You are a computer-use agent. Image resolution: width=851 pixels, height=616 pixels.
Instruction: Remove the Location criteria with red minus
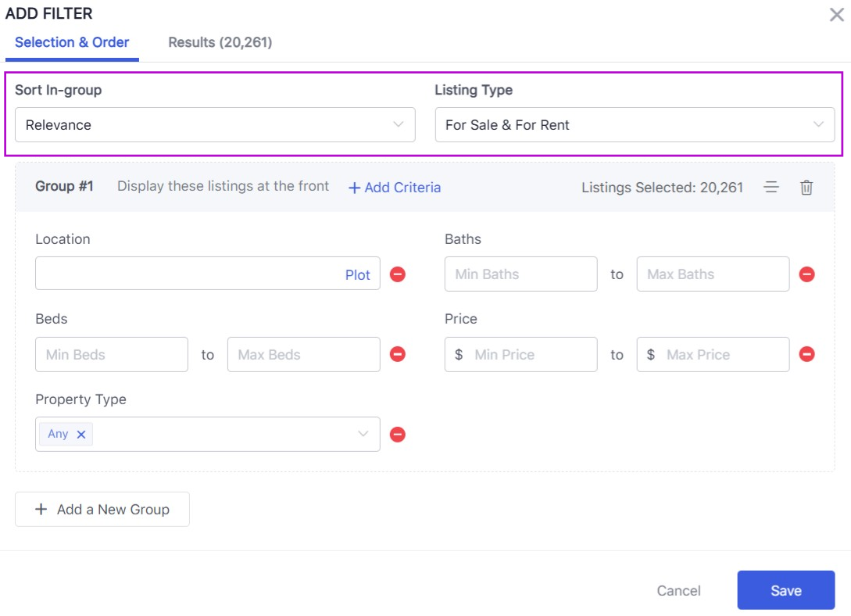pos(398,274)
